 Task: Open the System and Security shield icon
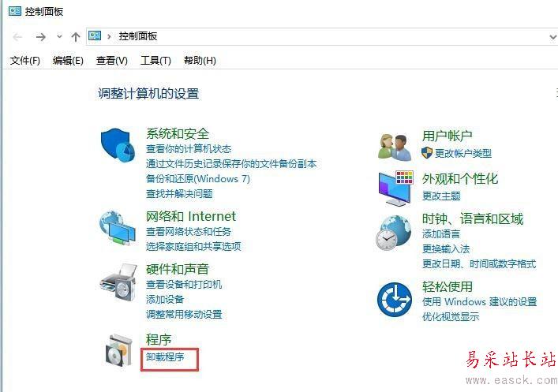(x=118, y=145)
